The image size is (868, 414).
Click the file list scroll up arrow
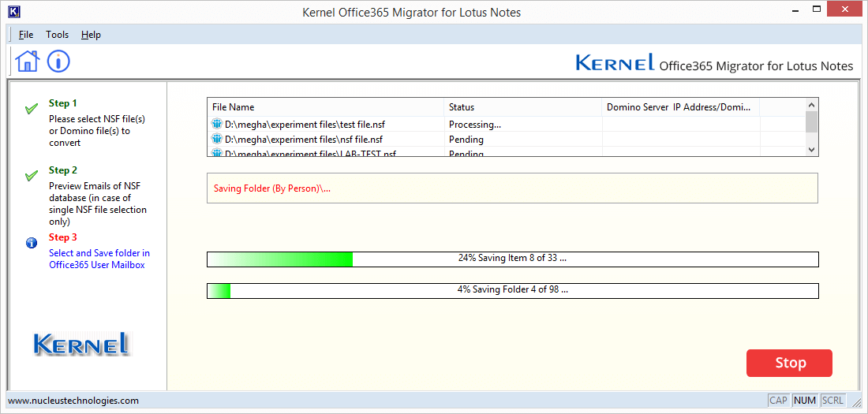811,105
